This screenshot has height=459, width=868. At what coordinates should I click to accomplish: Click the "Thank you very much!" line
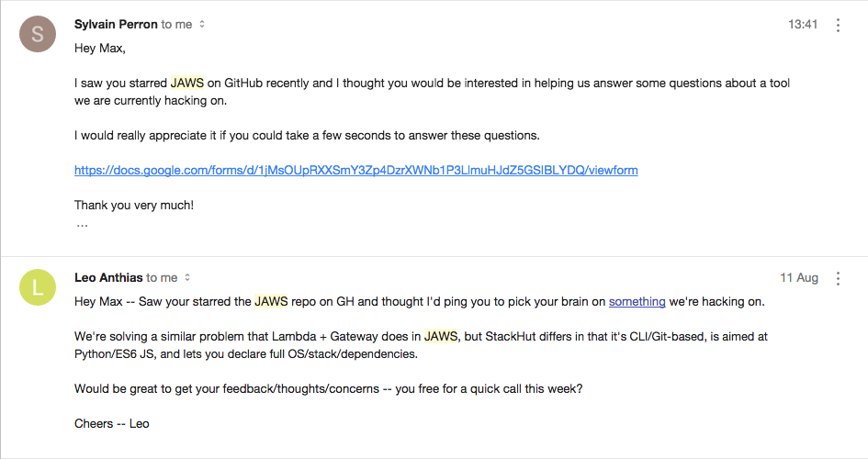134,206
